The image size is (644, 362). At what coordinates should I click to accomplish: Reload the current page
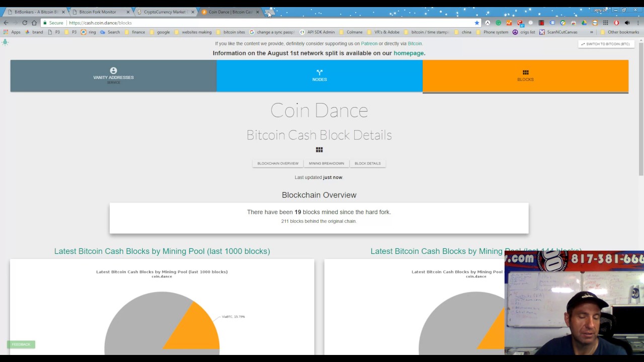coord(24,23)
